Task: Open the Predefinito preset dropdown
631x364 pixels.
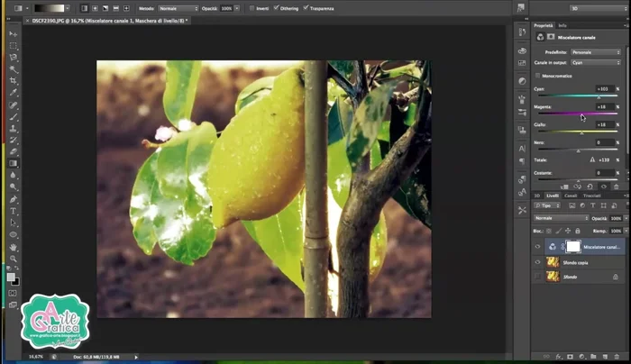Action: click(595, 52)
